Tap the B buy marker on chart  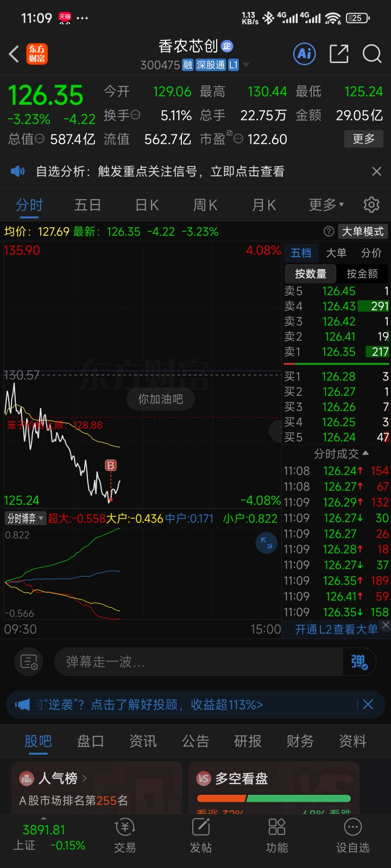111,465
